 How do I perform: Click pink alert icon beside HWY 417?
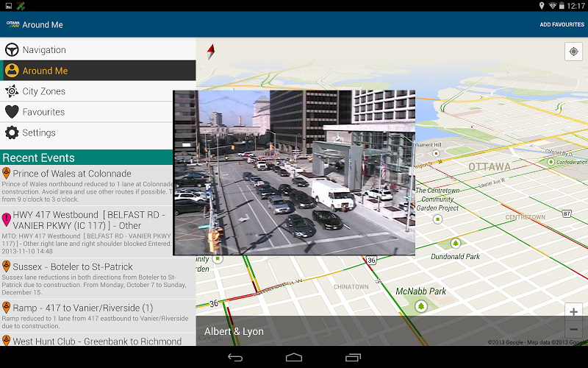(x=6, y=219)
